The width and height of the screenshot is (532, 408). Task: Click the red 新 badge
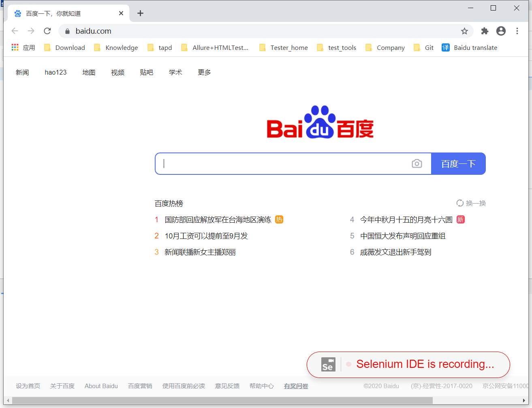tap(461, 219)
